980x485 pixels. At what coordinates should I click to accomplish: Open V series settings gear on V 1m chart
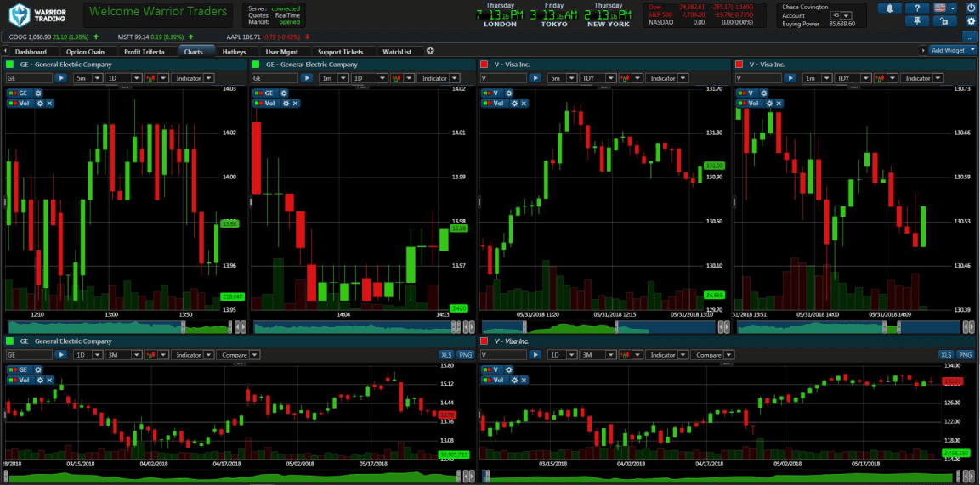pos(764,93)
